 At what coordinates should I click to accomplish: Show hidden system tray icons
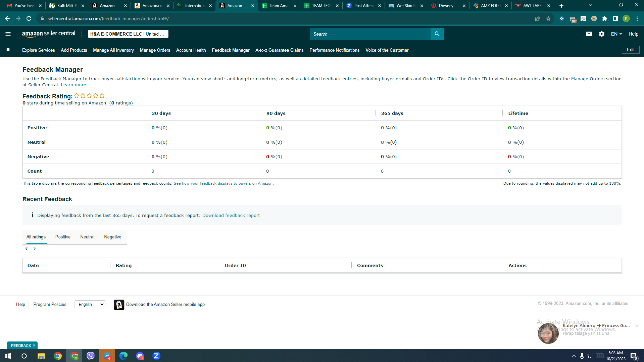[x=574, y=356]
